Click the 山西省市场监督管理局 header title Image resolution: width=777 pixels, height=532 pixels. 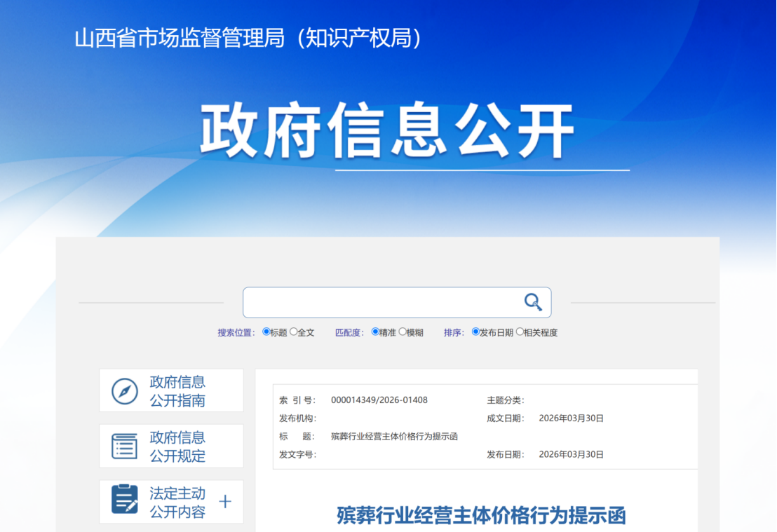pyautogui.click(x=249, y=38)
